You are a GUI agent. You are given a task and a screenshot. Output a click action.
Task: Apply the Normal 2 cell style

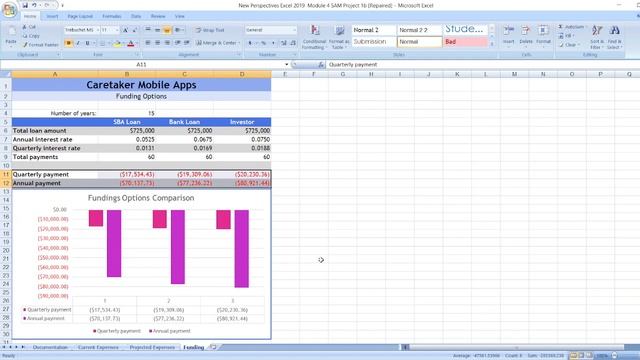(x=373, y=30)
